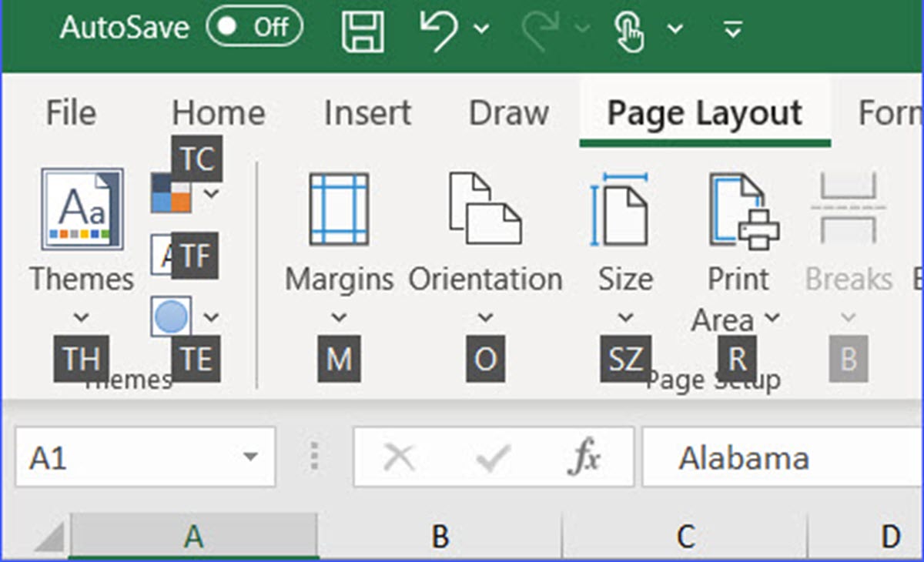Open the Name Box dropdown
Image resolution: width=924 pixels, height=562 pixels.
click(x=249, y=457)
